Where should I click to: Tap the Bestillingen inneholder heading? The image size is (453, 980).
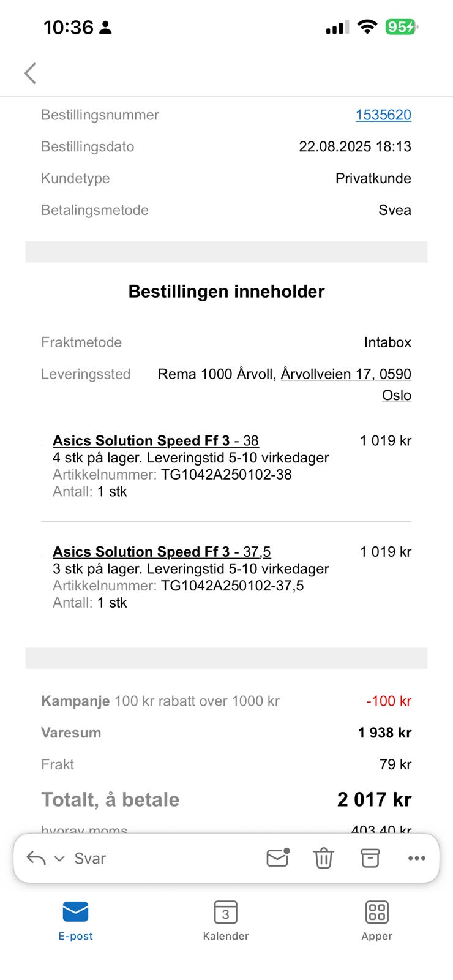226,292
